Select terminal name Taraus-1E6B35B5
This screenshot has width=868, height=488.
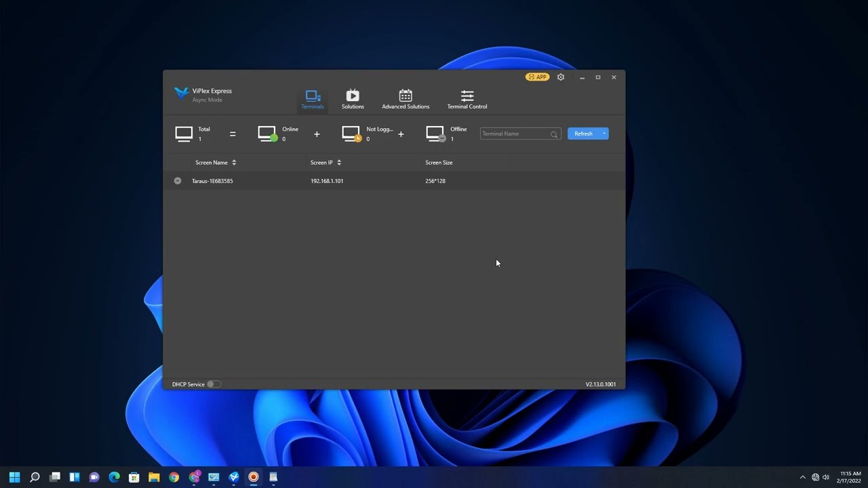tap(212, 181)
